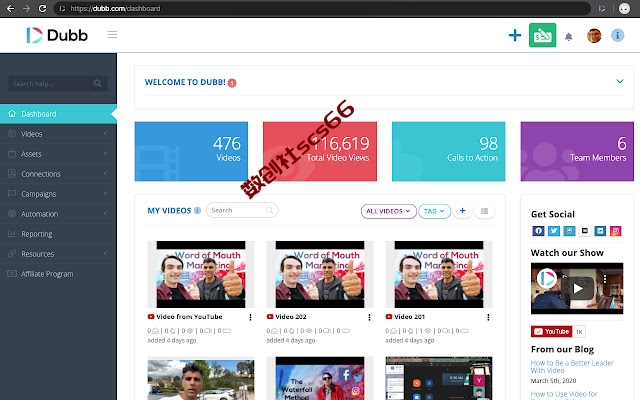
Task: Open notifications bell
Action: click(569, 37)
